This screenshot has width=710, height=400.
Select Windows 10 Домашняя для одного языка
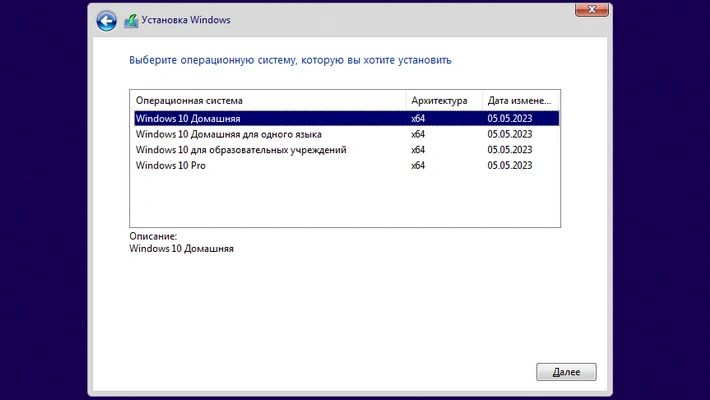[347, 134]
